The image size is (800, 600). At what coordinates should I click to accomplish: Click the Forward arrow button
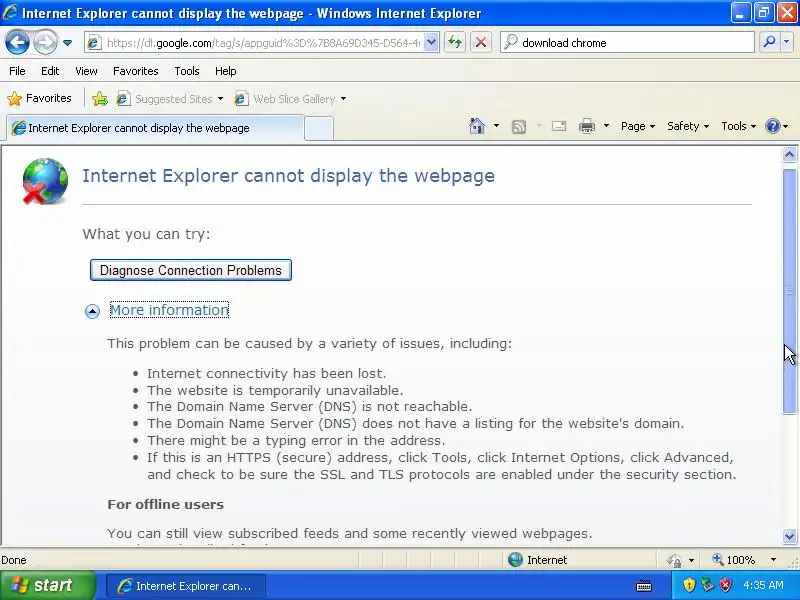click(x=45, y=42)
